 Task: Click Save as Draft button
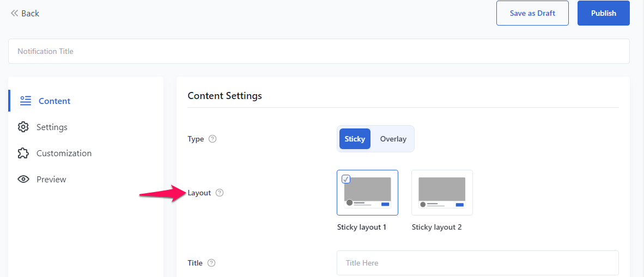pos(532,13)
